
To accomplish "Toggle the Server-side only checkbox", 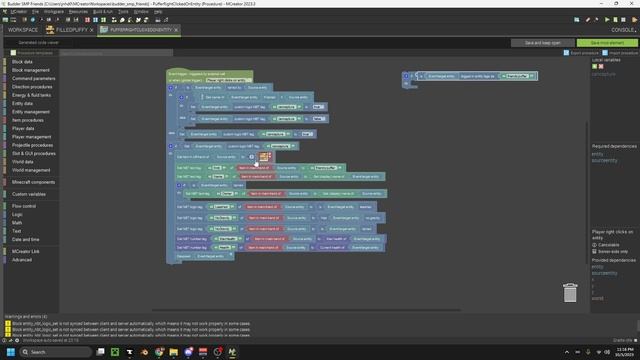I will (594, 252).
